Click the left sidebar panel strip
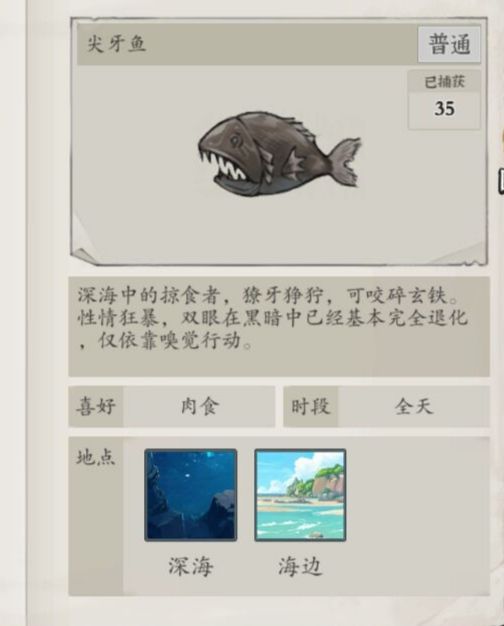The image size is (504, 626). pyautogui.click(x=14, y=313)
